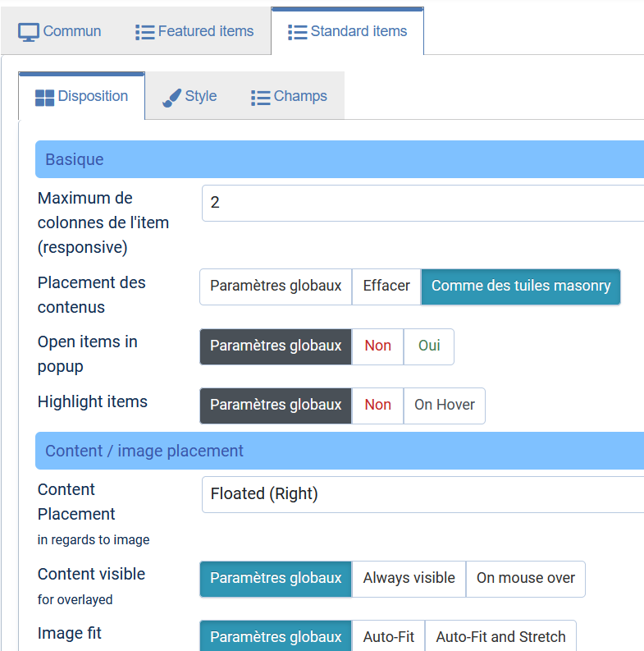Click the list icon beside Standard items
This screenshot has height=651, width=644.
click(x=298, y=32)
